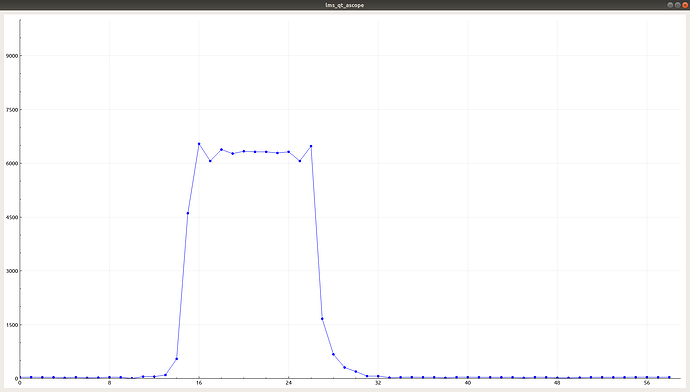The height and width of the screenshot is (392, 690).
Task: Click the 56 x-axis tick label
Action: [647, 383]
